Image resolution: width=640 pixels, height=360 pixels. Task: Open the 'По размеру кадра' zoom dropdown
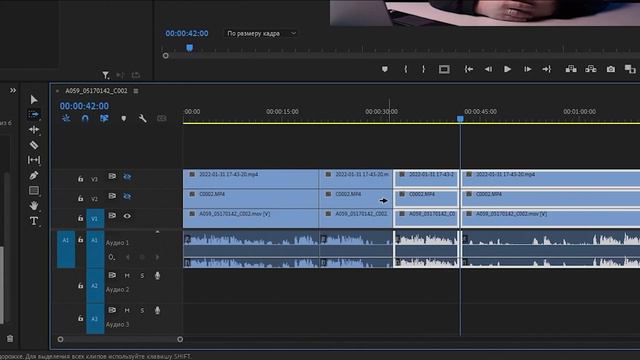pos(261,33)
